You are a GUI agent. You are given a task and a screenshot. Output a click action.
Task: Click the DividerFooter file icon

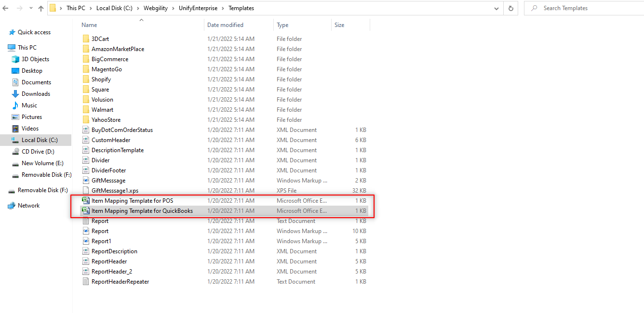pos(85,170)
